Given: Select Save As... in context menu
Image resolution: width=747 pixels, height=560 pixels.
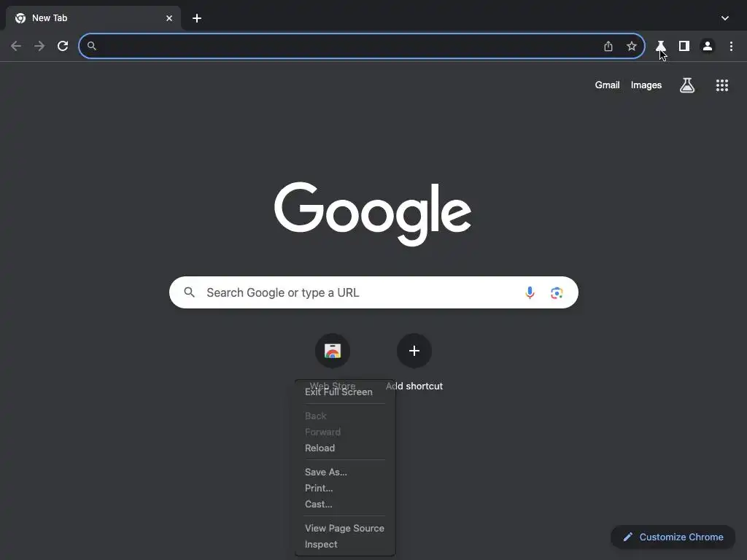Looking at the screenshot, I should click(326, 472).
